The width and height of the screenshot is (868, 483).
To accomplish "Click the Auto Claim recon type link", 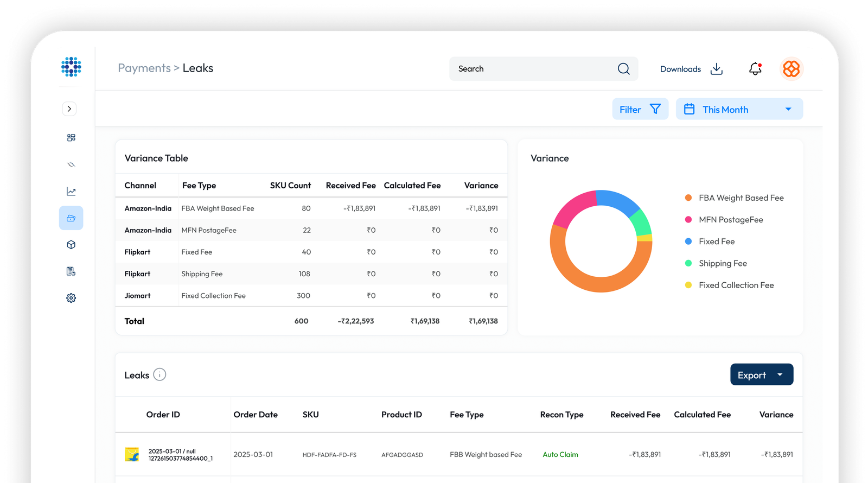I will (560, 455).
